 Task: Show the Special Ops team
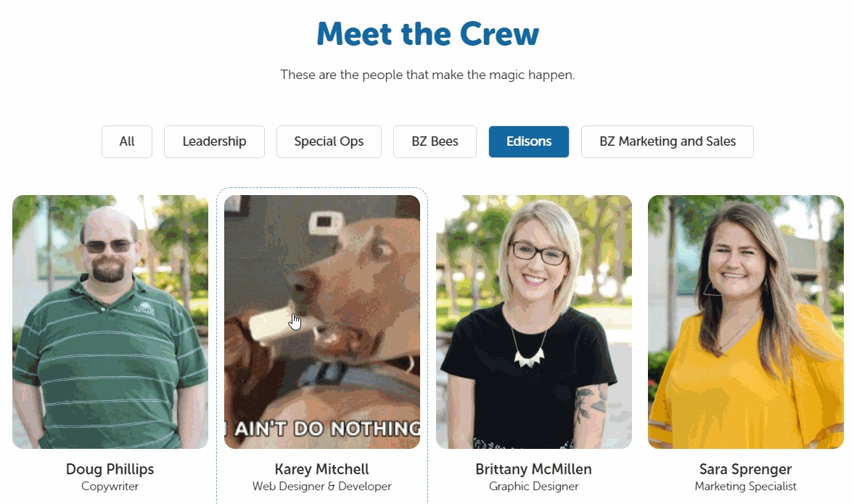pos(329,141)
